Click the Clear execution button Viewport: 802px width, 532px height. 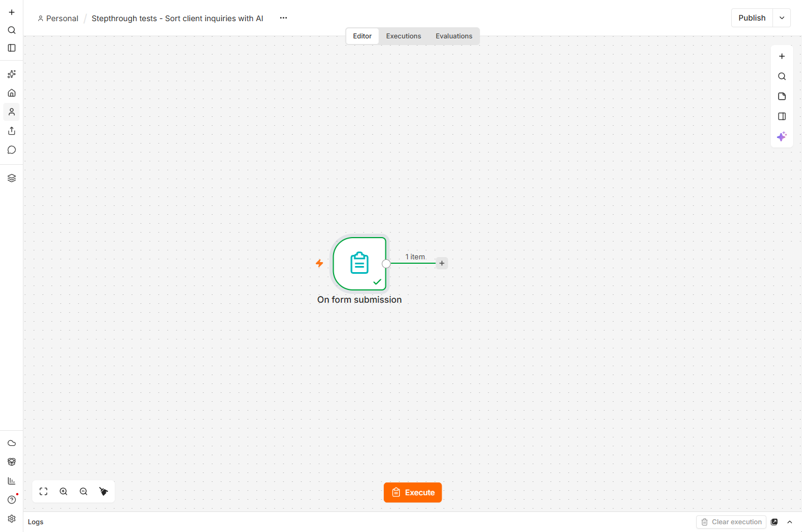pos(731,522)
